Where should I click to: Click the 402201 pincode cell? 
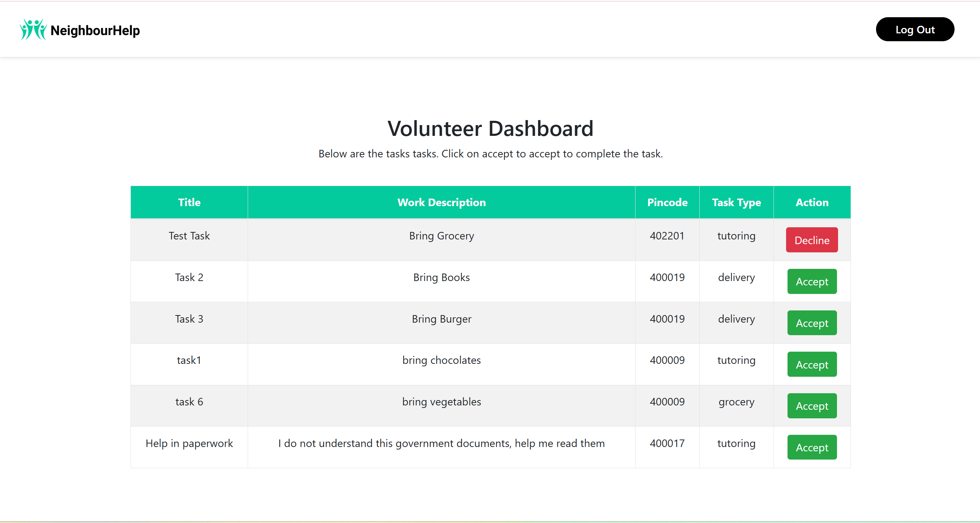tap(667, 236)
